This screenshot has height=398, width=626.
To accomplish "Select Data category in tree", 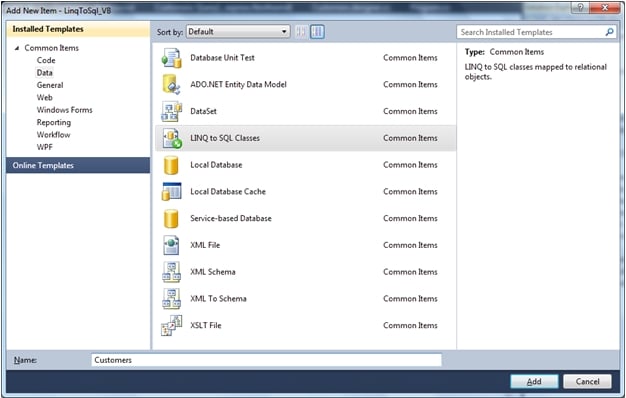I will pyautogui.click(x=45, y=73).
